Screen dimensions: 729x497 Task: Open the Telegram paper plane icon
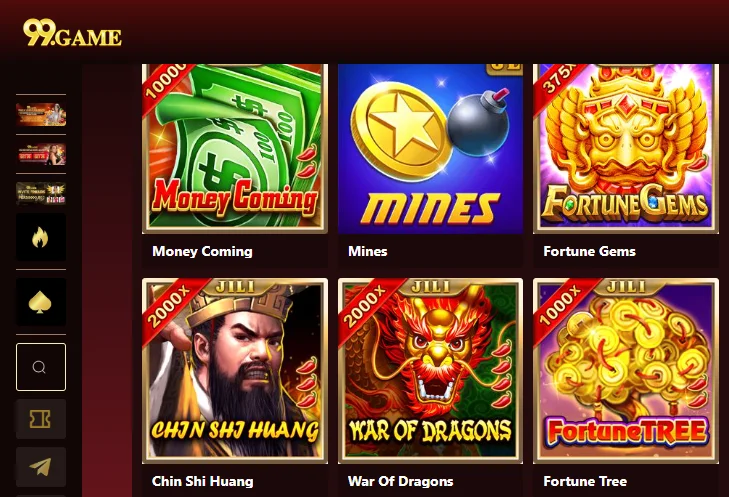coord(41,467)
